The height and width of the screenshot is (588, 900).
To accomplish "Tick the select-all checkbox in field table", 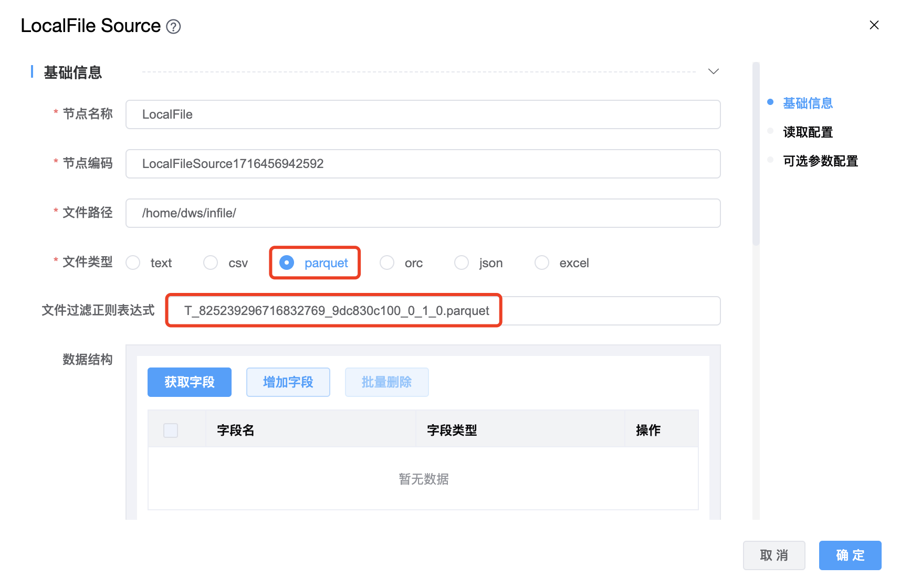I will [171, 430].
